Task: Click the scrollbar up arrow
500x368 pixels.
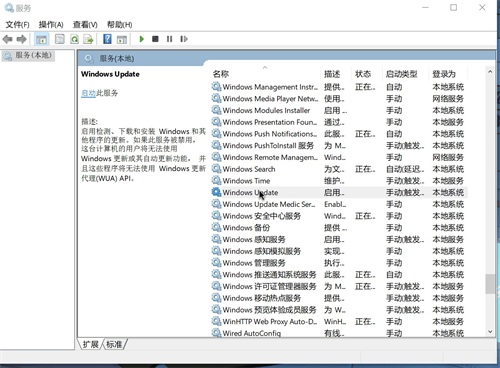Action: tap(490, 71)
